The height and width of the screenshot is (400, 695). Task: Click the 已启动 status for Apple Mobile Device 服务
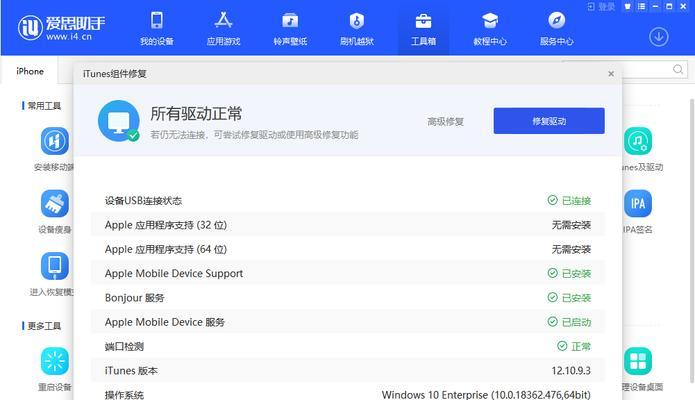[576, 322]
